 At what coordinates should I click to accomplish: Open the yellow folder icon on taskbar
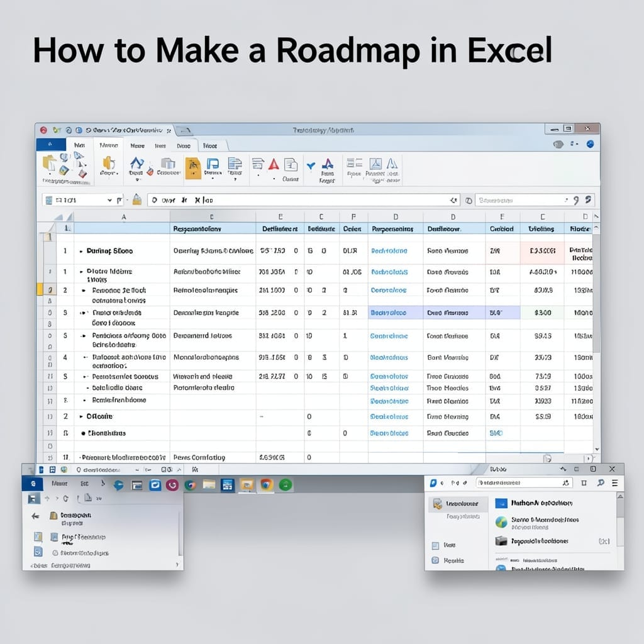[x=209, y=485]
